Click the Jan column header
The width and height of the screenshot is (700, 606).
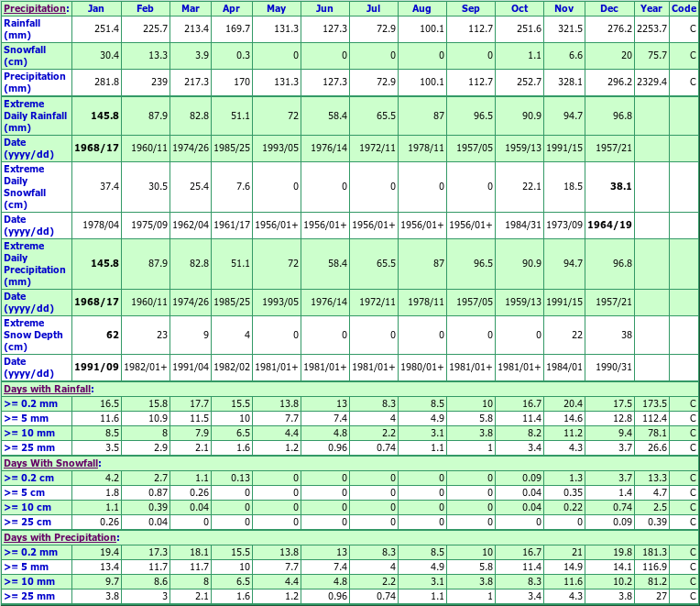[97, 8]
